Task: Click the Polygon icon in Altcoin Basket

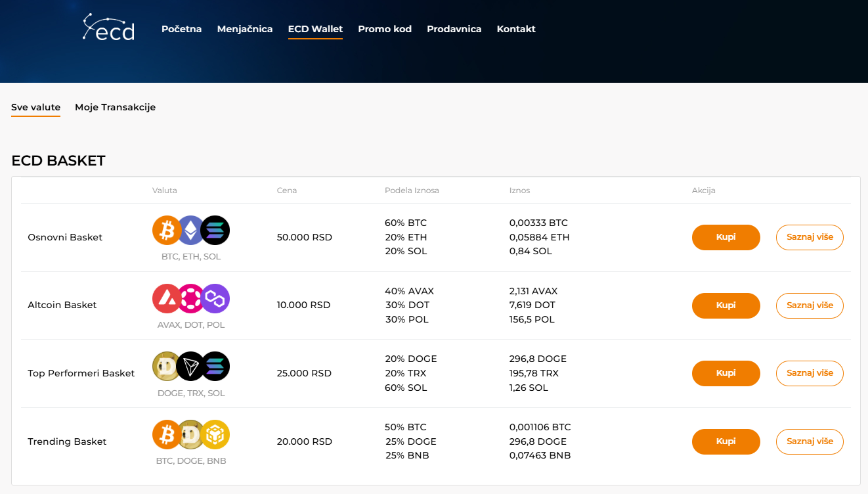Action: click(215, 298)
